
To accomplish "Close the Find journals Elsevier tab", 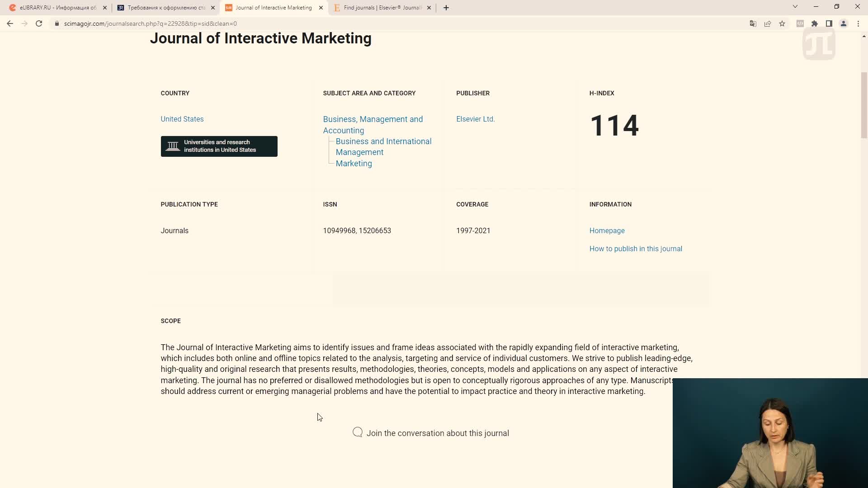I will click(429, 8).
